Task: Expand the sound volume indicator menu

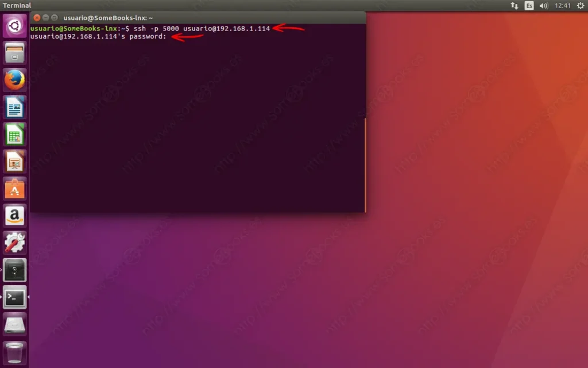Action: click(x=544, y=6)
